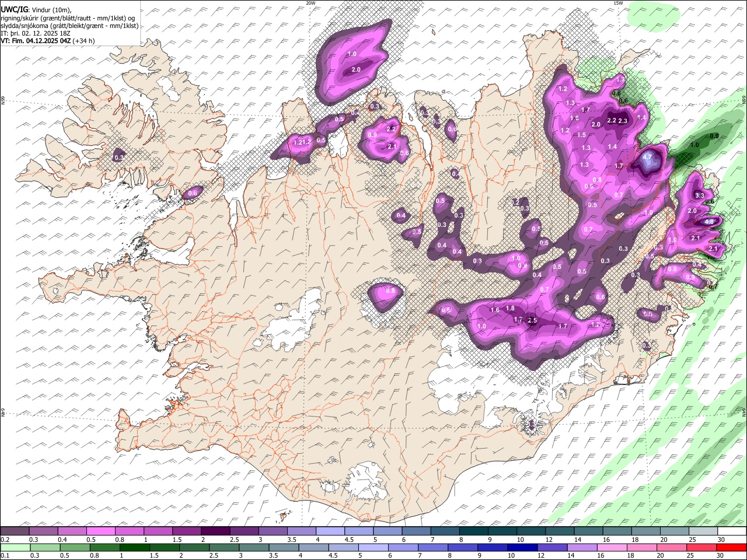
Task: Select the pink bottom-row swatch between 18 and 20
Action: (641, 547)
